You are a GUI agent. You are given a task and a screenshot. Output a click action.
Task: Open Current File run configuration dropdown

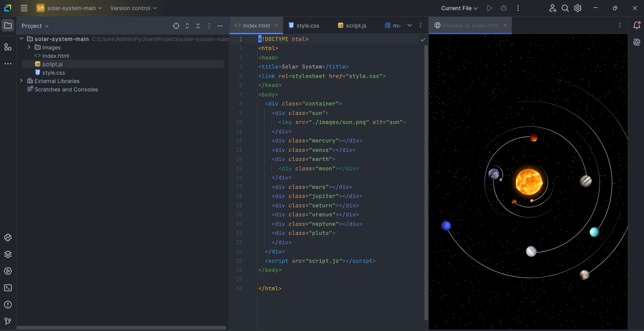(459, 8)
